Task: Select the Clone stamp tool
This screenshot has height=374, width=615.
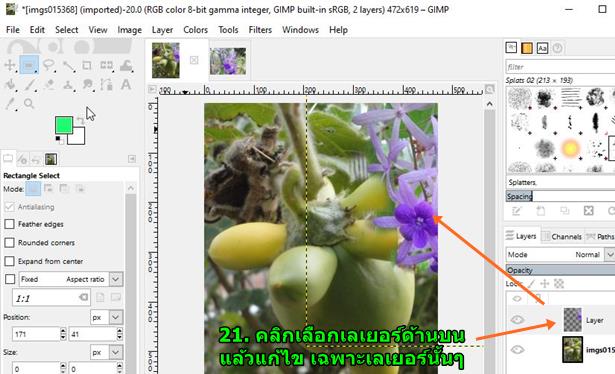Action: tap(68, 84)
